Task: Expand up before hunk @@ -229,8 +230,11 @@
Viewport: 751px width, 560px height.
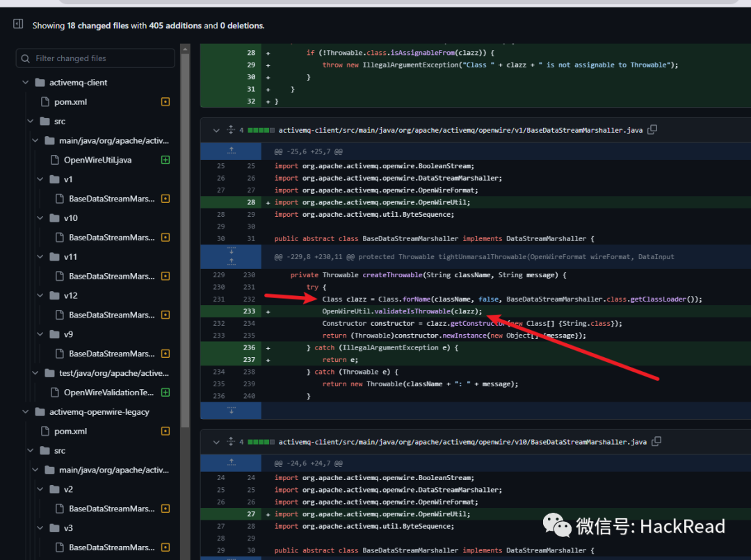Action: pyautogui.click(x=232, y=262)
